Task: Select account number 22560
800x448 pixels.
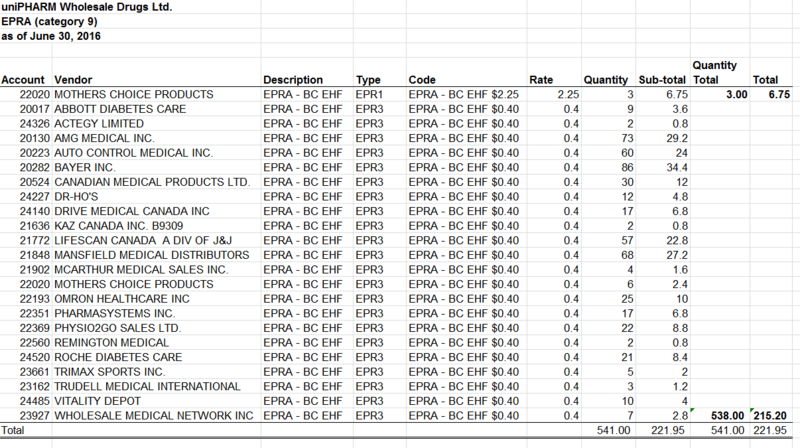Action: [35, 343]
